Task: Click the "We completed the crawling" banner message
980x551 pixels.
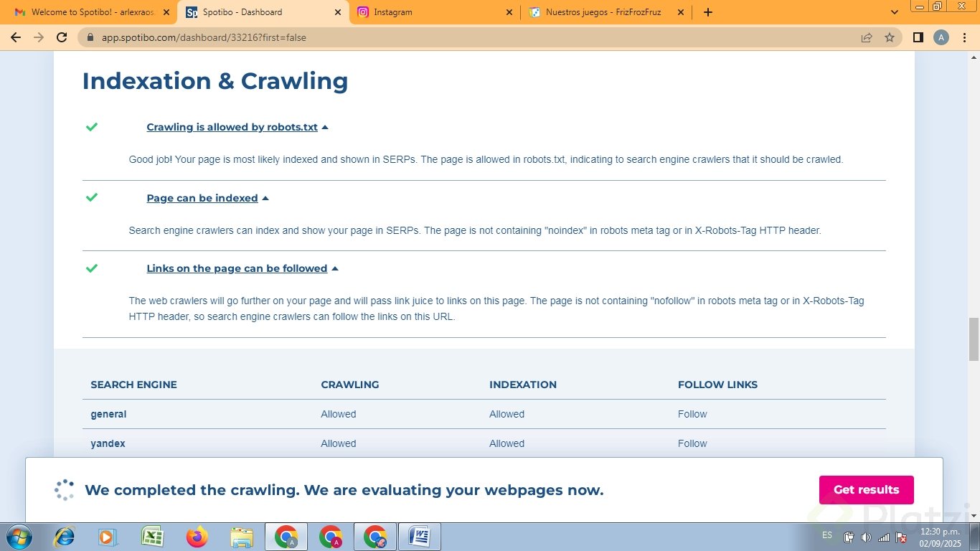Action: [344, 490]
